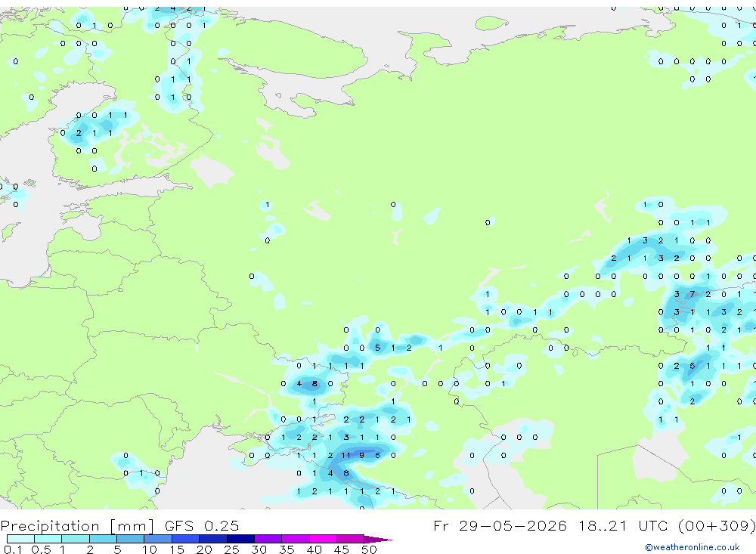Pick the 40–45 mm magenta legend swatch

(x=323, y=539)
